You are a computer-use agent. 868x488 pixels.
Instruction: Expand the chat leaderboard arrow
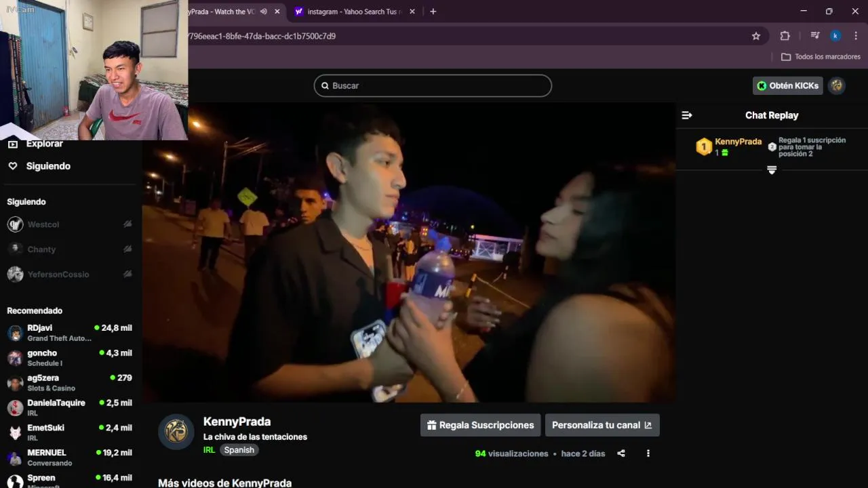click(x=772, y=169)
